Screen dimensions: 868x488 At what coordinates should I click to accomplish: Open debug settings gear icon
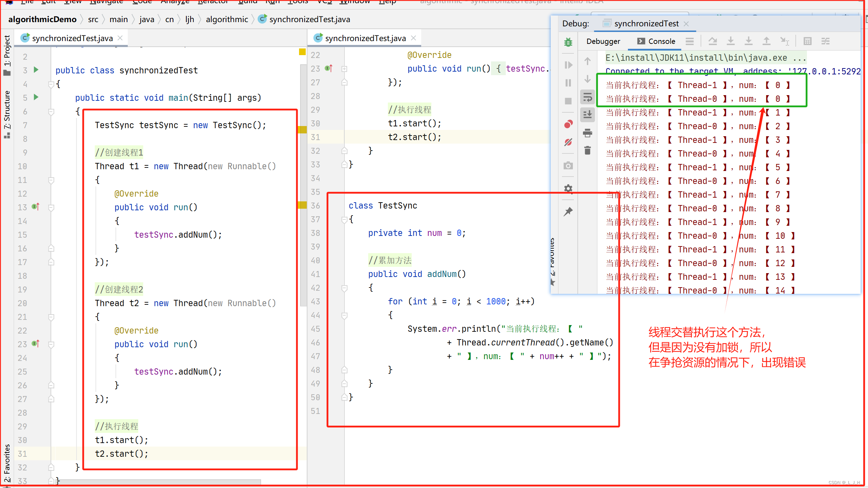tap(568, 189)
